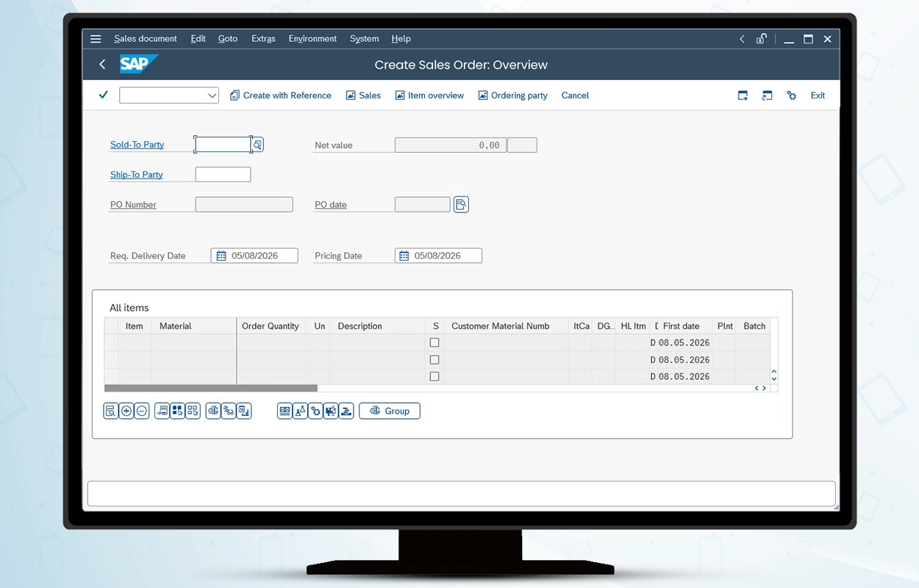Click the propose items icon after the minus button
Image resolution: width=919 pixels, height=588 pixels.
162,411
